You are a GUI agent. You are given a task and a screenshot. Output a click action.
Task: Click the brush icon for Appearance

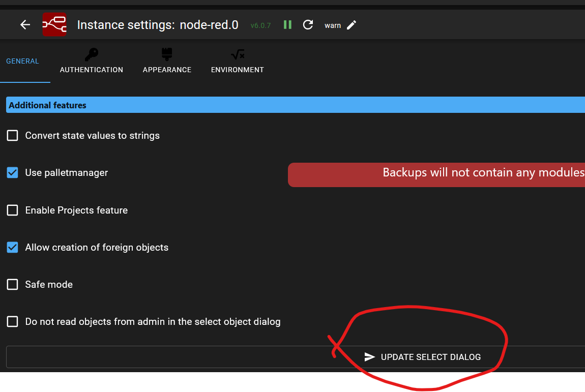167,54
